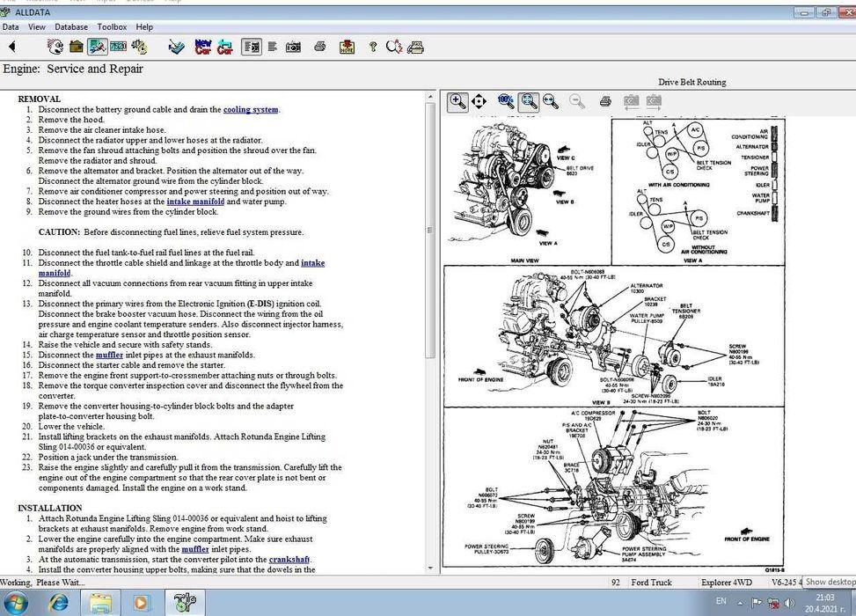This screenshot has width=856, height=616.
Task: Open the Notes icon on the toolbar
Action: 346,47
